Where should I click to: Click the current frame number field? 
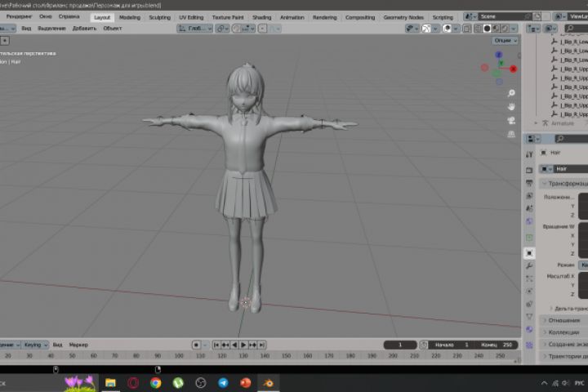point(399,345)
